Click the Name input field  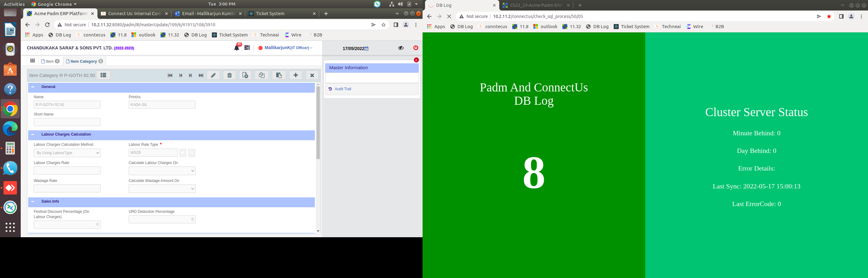click(x=67, y=105)
